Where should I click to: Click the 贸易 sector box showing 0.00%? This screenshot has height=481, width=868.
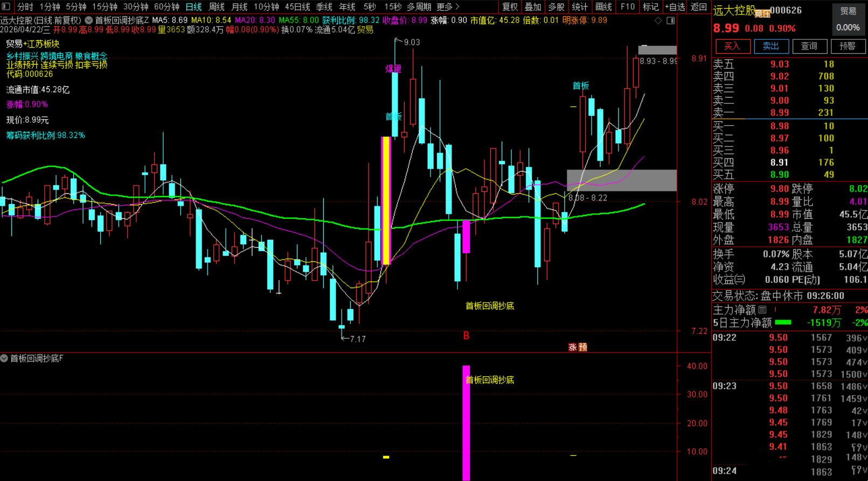848,19
